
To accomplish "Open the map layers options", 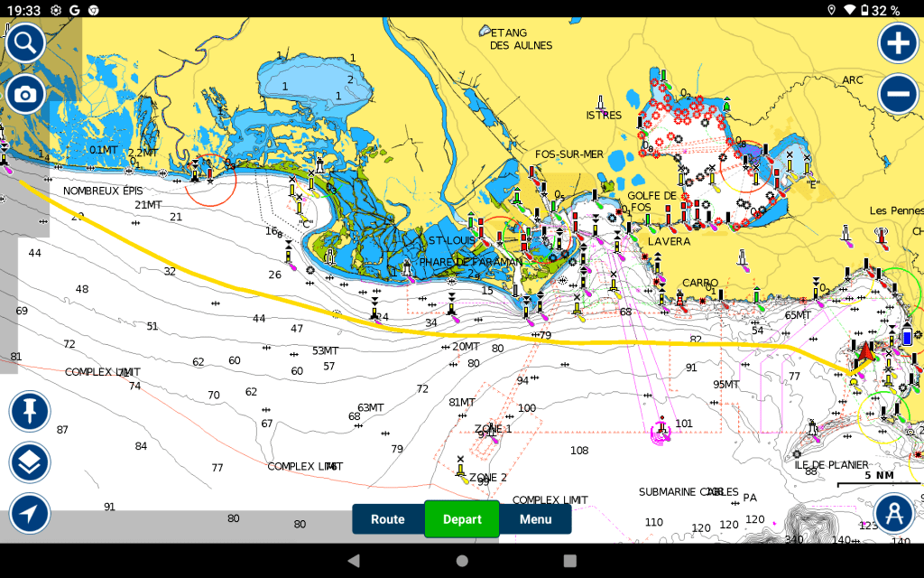I will point(30,463).
